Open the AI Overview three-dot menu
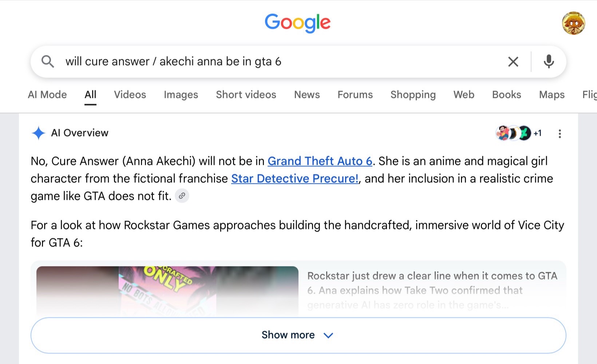This screenshot has width=597, height=364. pyautogui.click(x=560, y=134)
